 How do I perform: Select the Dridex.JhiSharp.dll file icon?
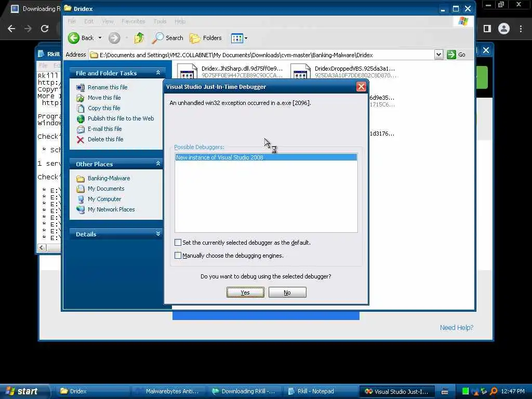187,71
